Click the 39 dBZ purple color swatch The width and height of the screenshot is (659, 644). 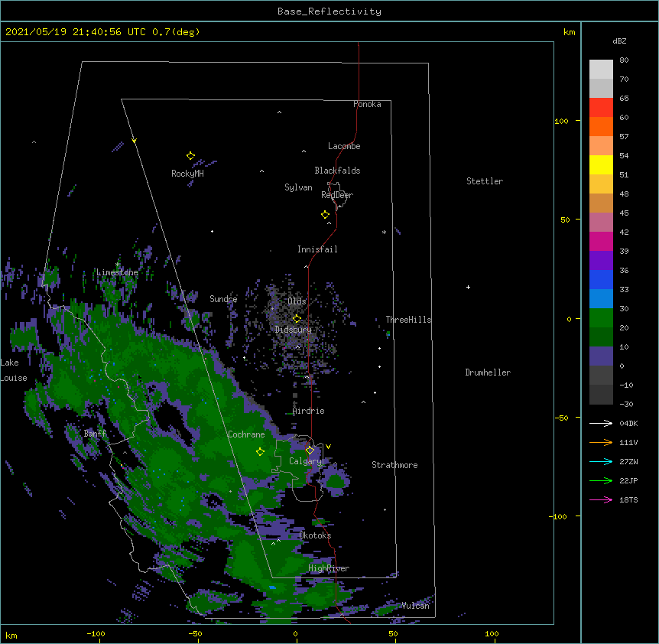(601, 261)
